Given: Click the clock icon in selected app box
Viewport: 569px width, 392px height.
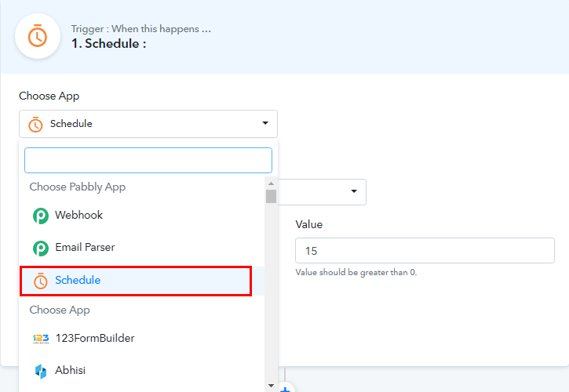Looking at the screenshot, I should coord(35,124).
